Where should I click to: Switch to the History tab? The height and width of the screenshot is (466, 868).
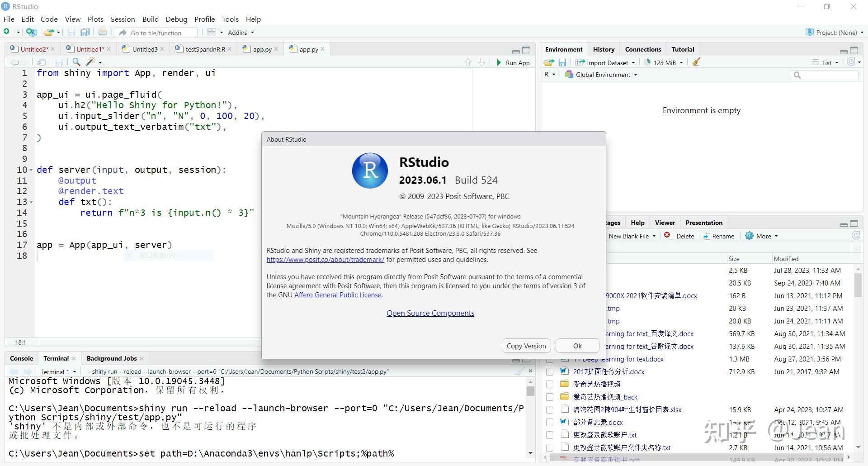tap(604, 49)
